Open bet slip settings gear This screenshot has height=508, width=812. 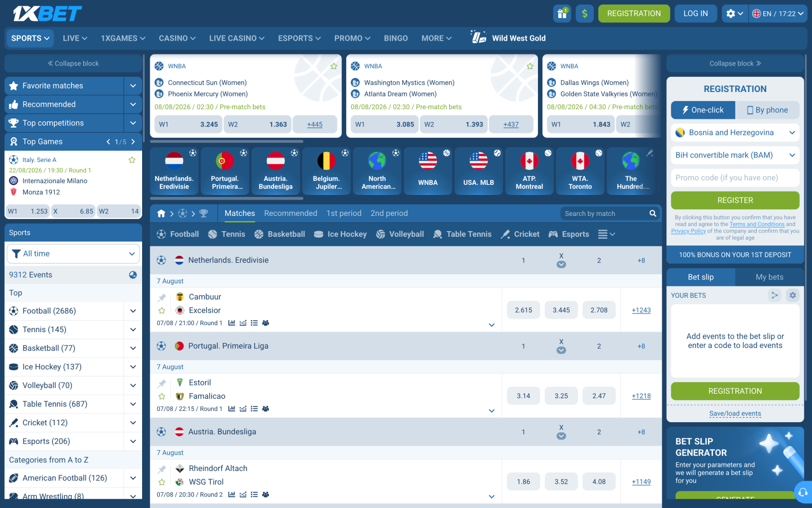pos(792,295)
